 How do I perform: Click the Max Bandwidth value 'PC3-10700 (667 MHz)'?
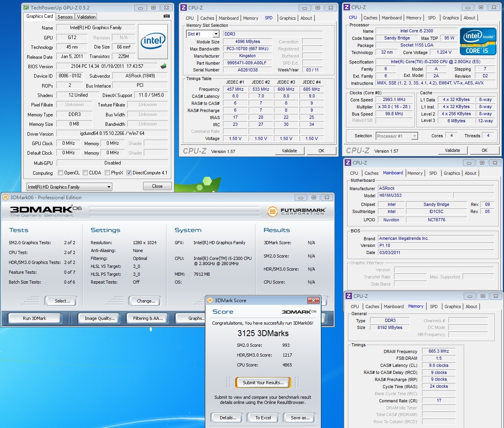(x=247, y=49)
